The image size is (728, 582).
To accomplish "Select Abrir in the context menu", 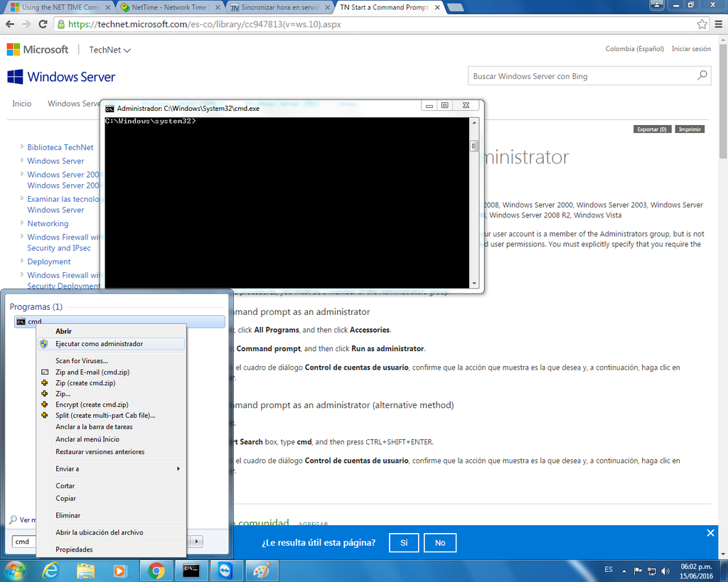I will coord(63,331).
